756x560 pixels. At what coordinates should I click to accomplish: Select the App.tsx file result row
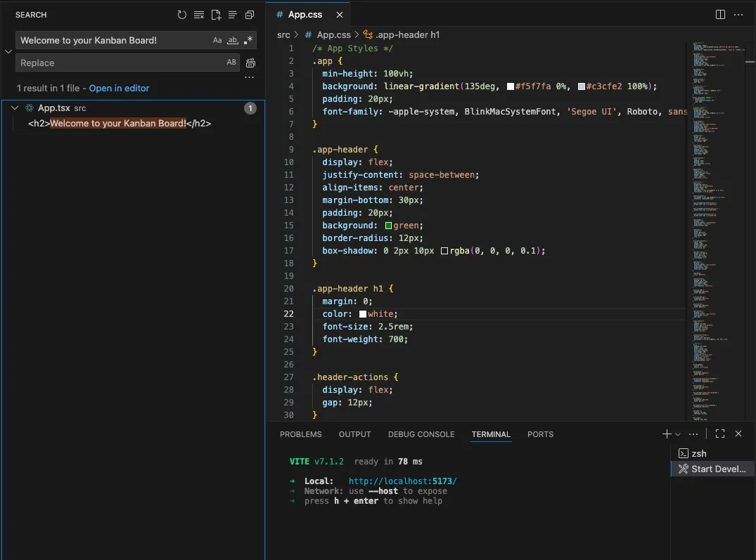coord(133,108)
